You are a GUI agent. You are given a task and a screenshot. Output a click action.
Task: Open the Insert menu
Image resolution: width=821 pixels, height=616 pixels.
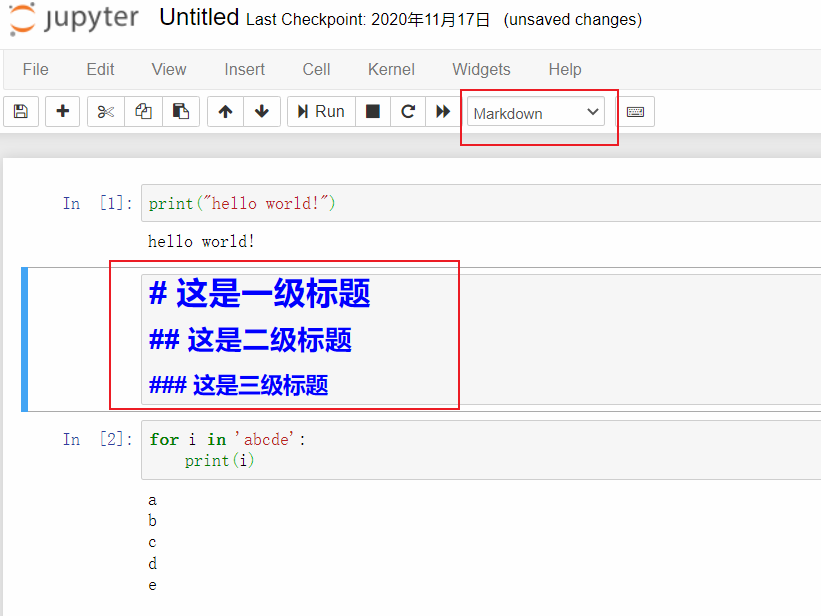245,69
